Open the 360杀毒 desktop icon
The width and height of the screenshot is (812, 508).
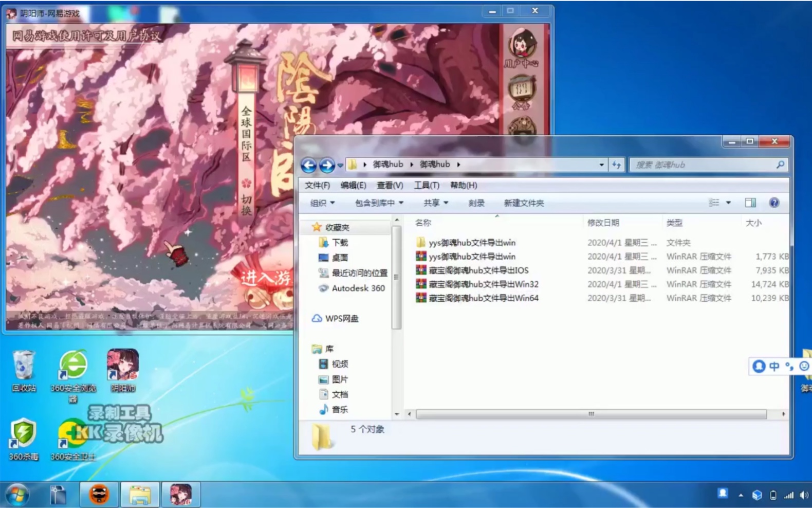pyautogui.click(x=23, y=440)
